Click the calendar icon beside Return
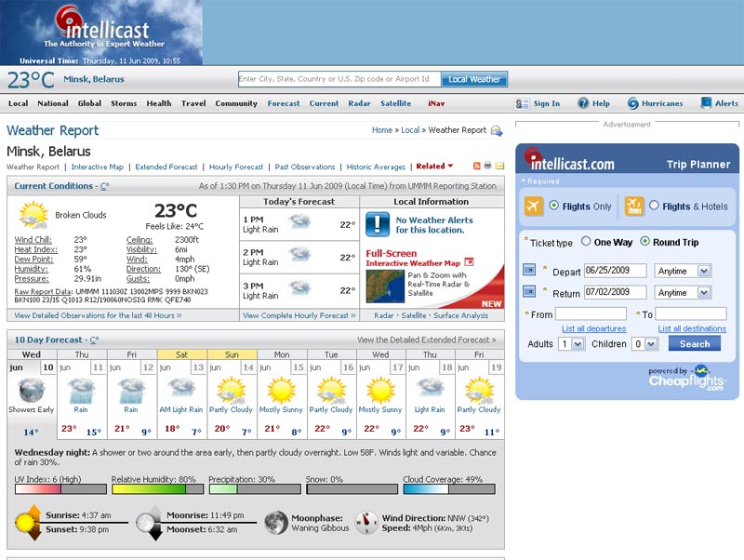Viewport: 744px width, 560px height. coord(529,291)
